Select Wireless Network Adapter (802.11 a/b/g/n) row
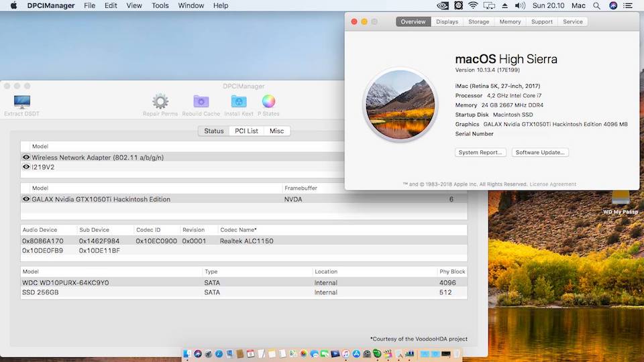 point(182,157)
